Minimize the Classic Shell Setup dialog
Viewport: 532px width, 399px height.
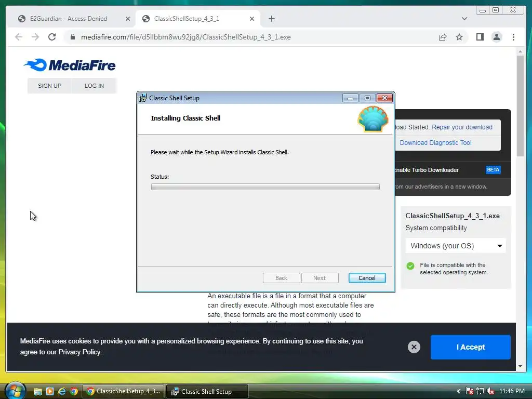pyautogui.click(x=350, y=98)
